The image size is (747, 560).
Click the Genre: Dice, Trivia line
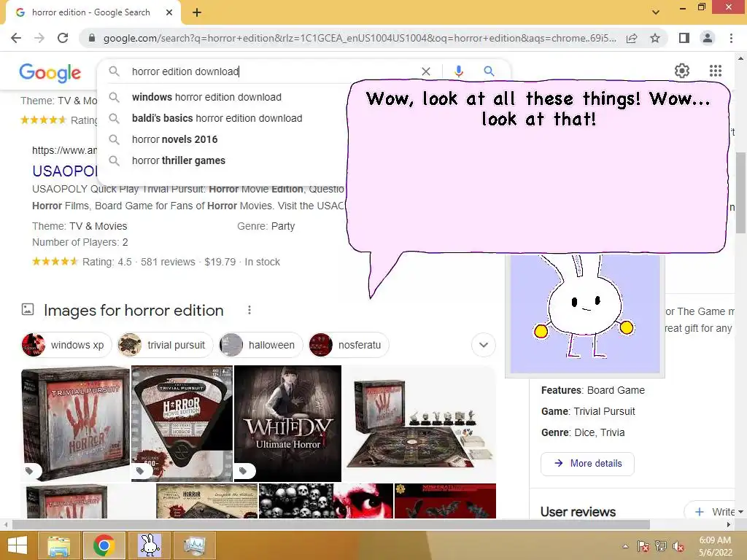click(x=583, y=432)
